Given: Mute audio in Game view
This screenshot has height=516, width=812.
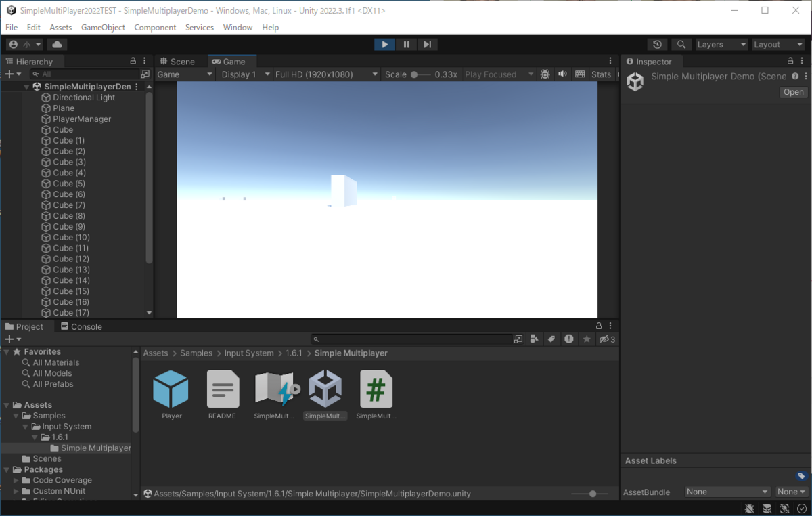Looking at the screenshot, I should coord(562,74).
